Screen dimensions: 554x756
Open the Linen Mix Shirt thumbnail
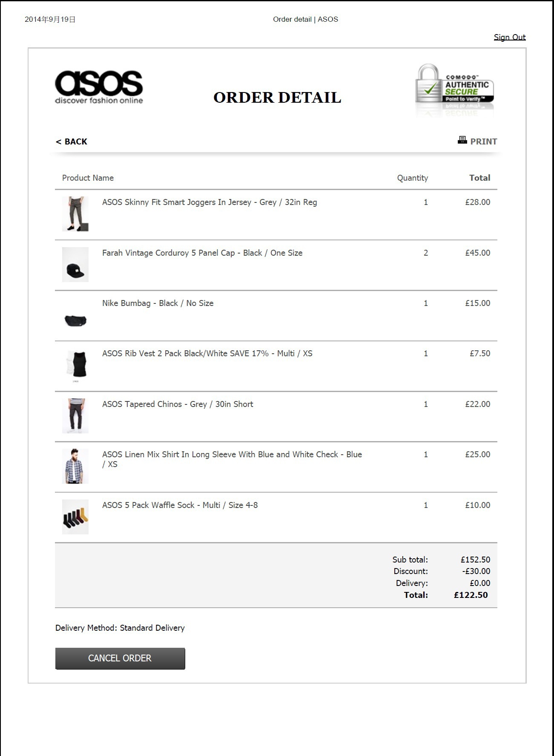pyautogui.click(x=75, y=466)
